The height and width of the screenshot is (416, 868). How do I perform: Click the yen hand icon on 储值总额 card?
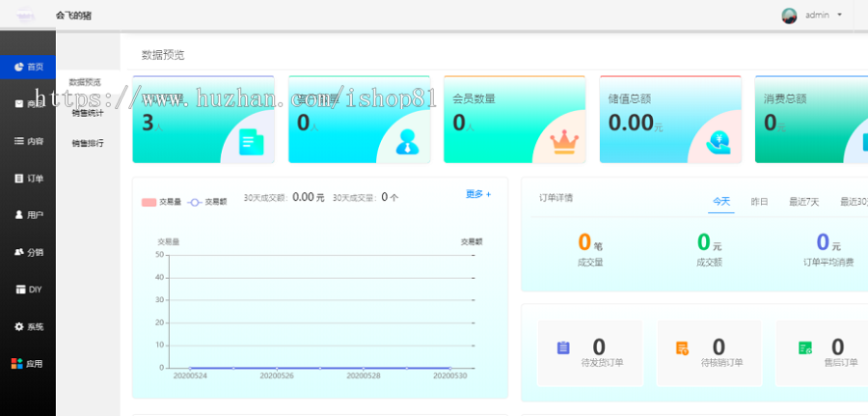click(719, 142)
